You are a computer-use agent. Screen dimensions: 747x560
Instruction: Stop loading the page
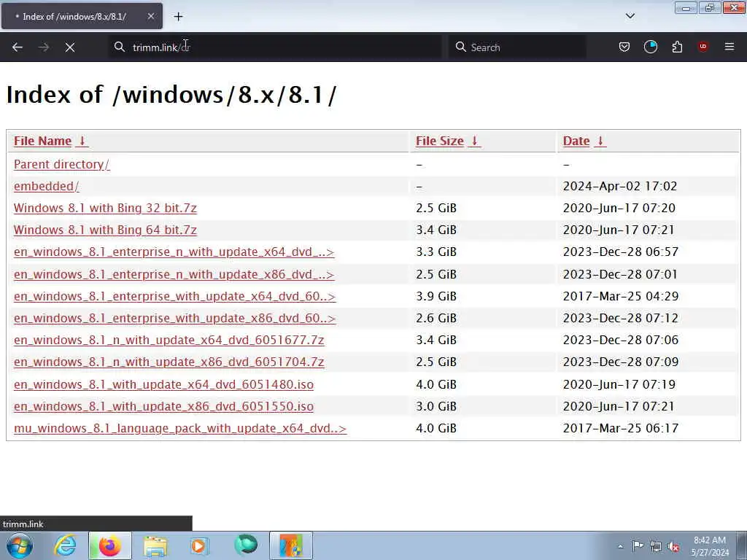[70, 47]
